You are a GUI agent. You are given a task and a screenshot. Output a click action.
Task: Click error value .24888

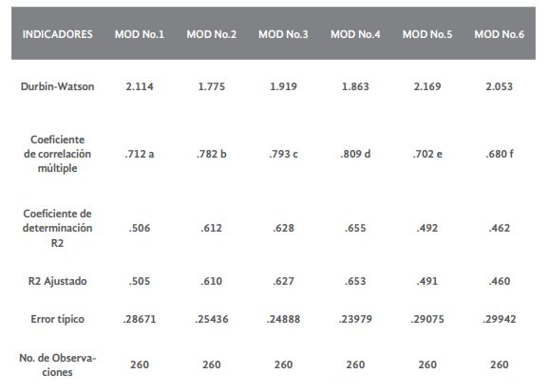[283, 319]
